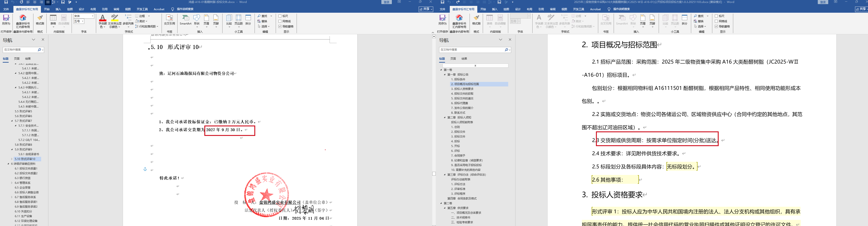868x226 pixels.
Task: Toggle 网格线 checkbox in right window
Action: [716, 21]
